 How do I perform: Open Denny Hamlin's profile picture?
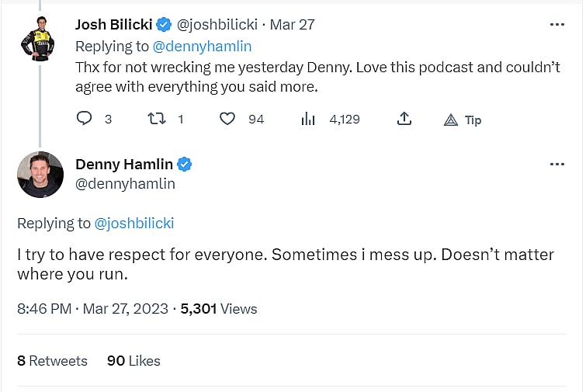[x=40, y=175]
